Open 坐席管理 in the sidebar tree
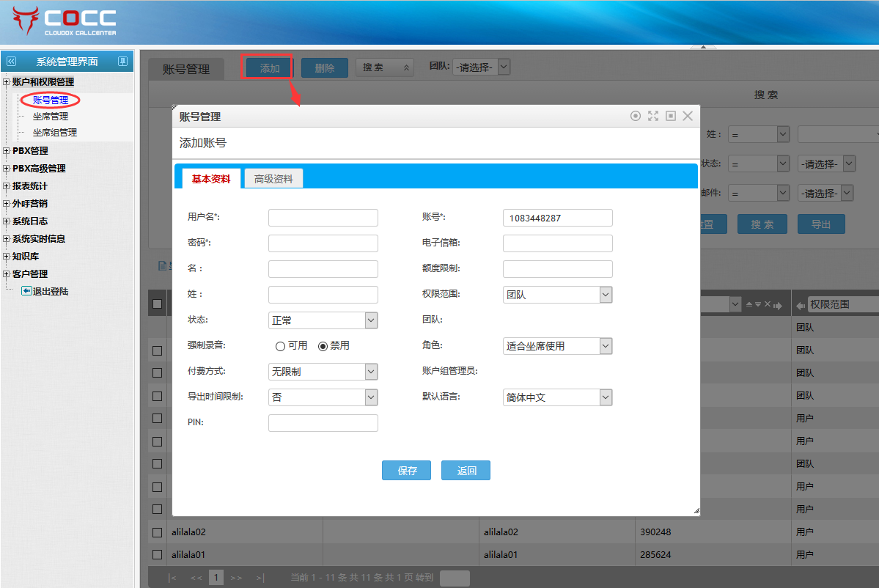Image resolution: width=879 pixels, height=588 pixels. tap(50, 117)
